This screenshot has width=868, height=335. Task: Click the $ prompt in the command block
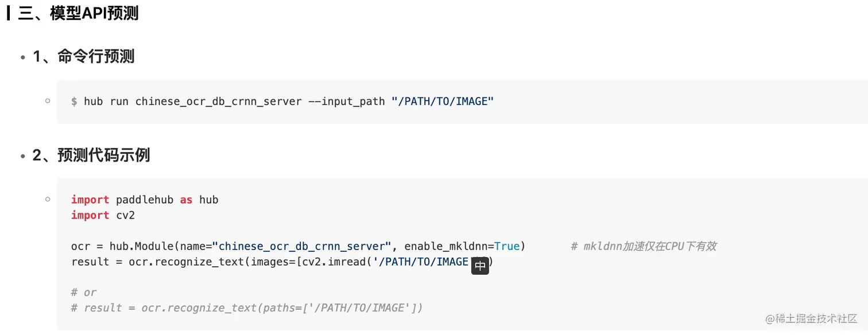74,102
